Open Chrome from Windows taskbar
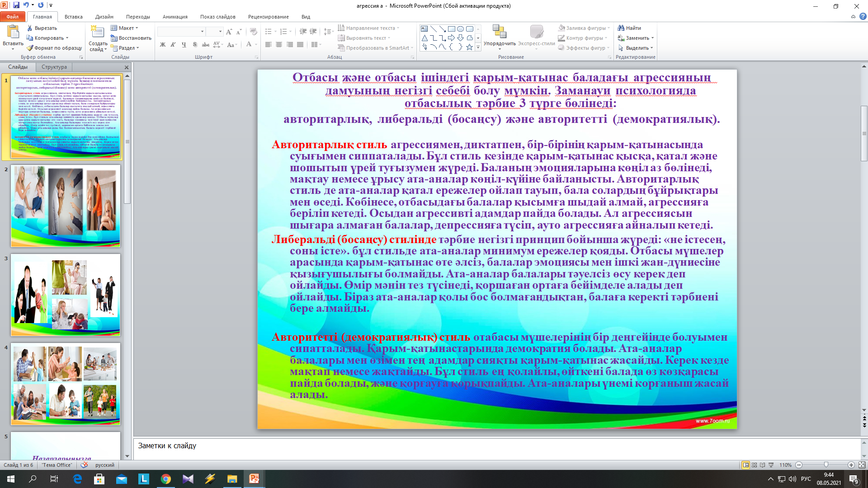The height and width of the screenshot is (488, 868). (x=166, y=479)
